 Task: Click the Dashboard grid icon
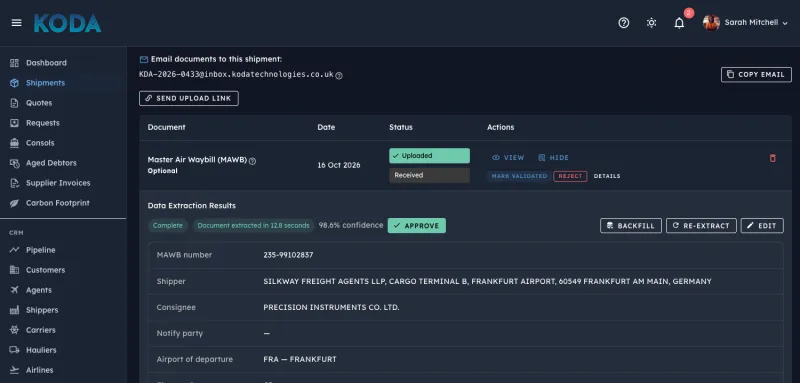pyautogui.click(x=14, y=63)
